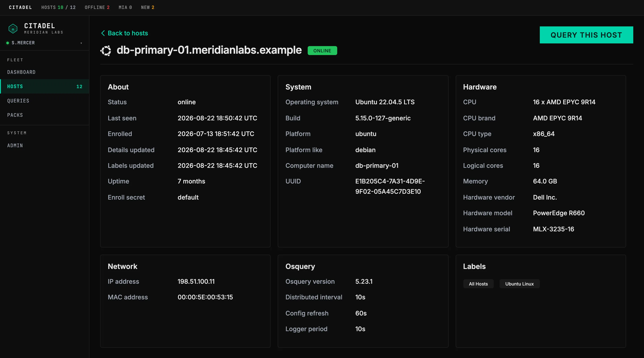Click MAC address value 00:00:5E:00:53:15
Screen dimensions: 644x358
click(x=205, y=297)
